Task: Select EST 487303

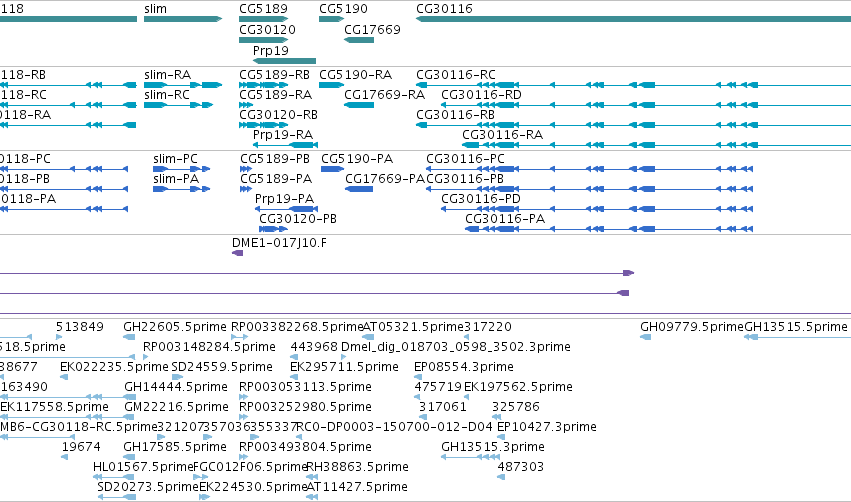Action: tap(520, 467)
